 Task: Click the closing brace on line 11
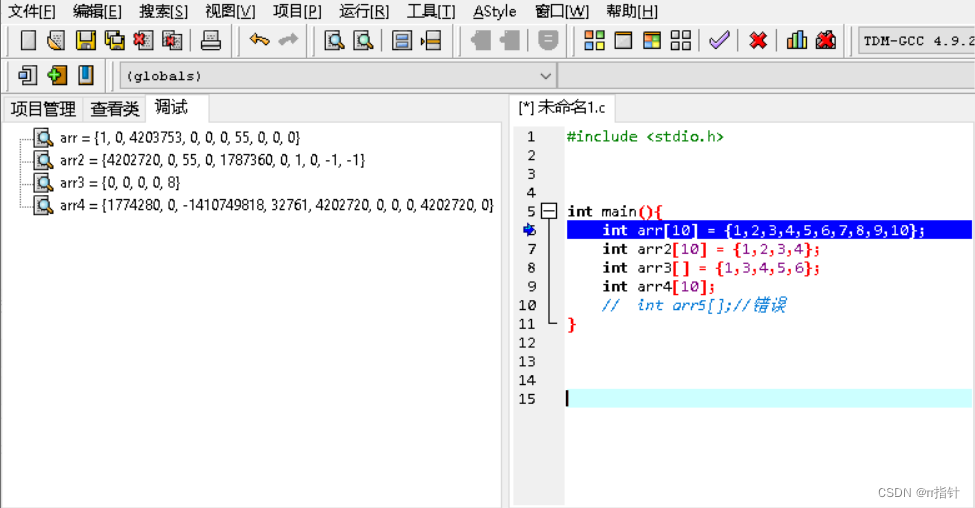click(x=571, y=324)
